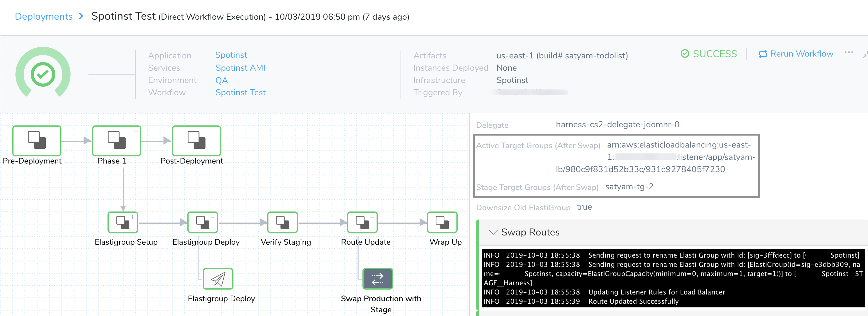Collapse Elastigroup Deploy phase step via minus sign
The width and height of the screenshot is (868, 316).
coord(213,217)
